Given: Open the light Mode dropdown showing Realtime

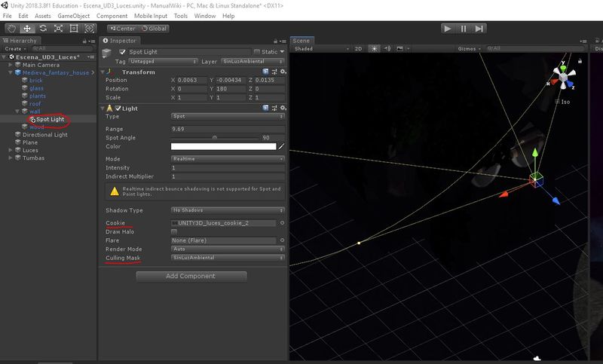Looking at the screenshot, I should click(x=228, y=159).
